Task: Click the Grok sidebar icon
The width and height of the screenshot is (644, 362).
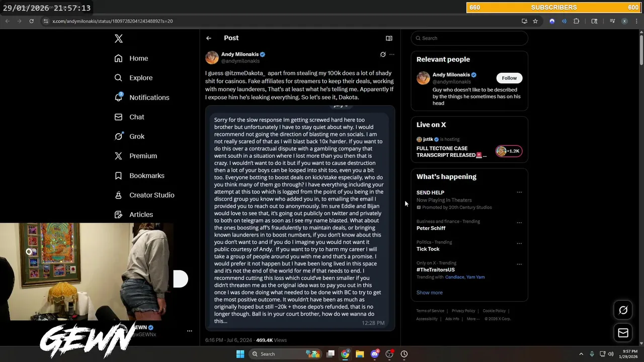Action: pos(118,136)
